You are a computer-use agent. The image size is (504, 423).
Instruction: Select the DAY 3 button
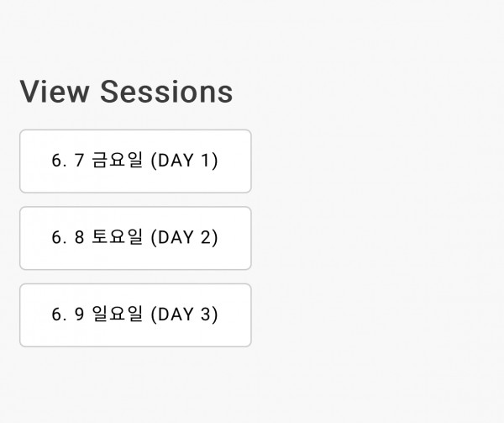135,315
